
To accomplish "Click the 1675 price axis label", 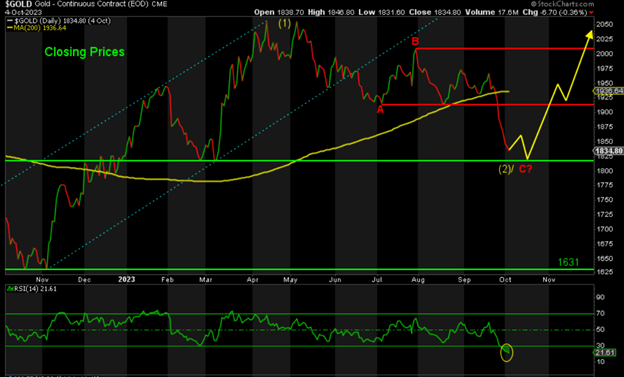I will coord(604,244).
